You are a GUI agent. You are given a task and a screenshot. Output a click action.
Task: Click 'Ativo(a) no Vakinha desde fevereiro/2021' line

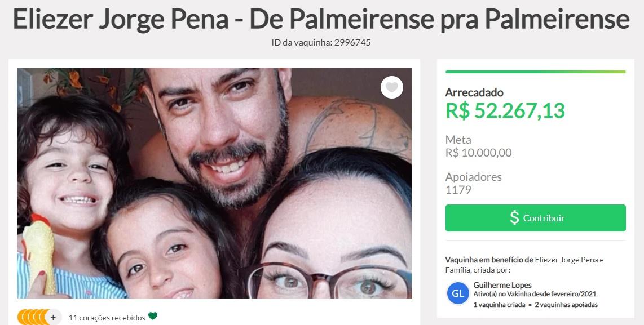(x=535, y=294)
